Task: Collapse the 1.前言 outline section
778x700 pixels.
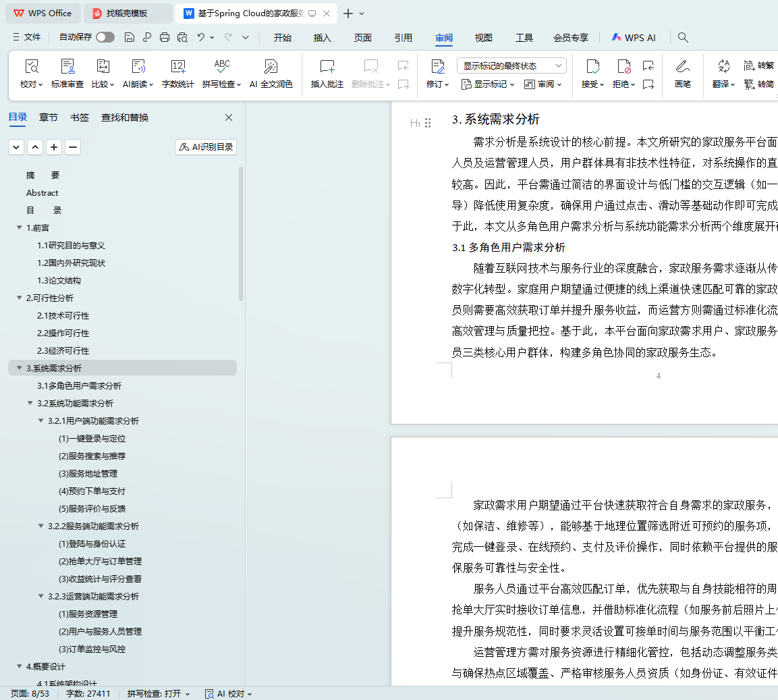Action: [x=20, y=228]
